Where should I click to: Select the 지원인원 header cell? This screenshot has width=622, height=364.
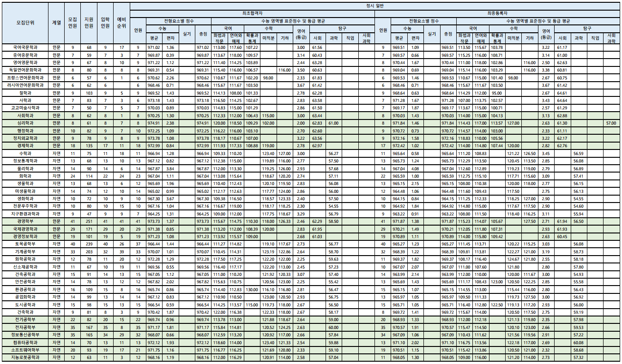(x=89, y=23)
